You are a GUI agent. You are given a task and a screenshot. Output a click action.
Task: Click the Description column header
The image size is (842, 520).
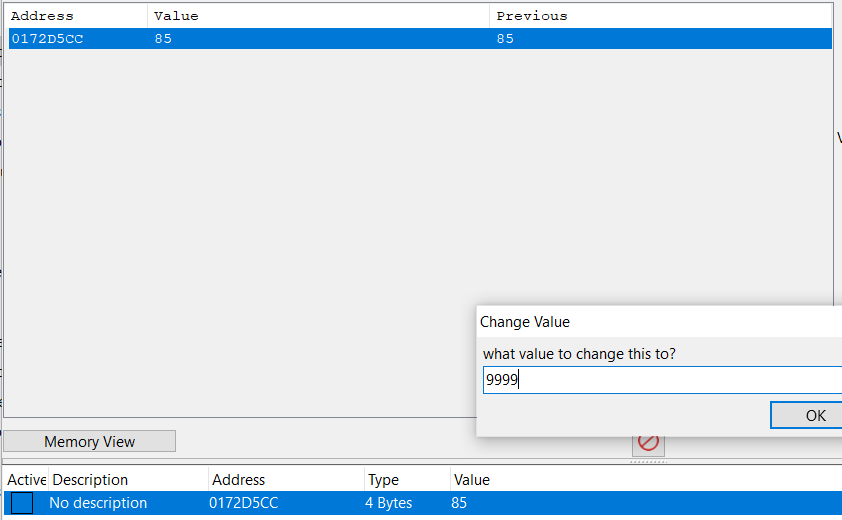click(x=90, y=480)
